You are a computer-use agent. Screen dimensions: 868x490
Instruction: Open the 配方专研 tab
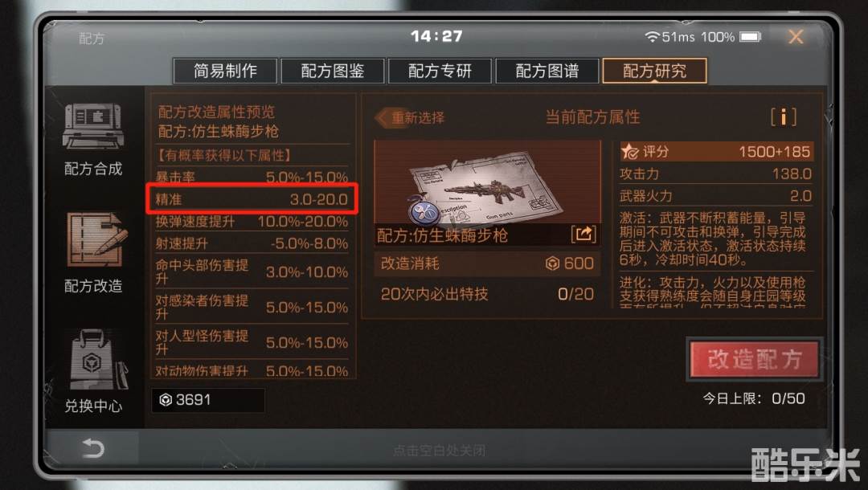(440, 71)
